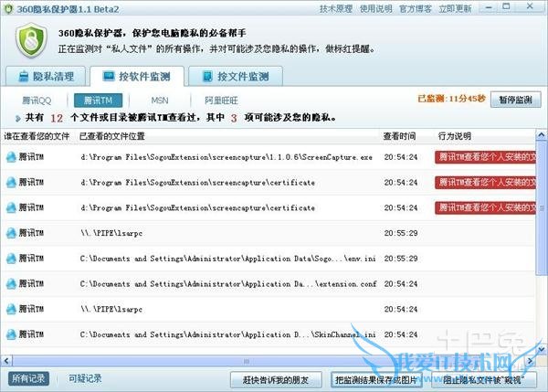Click the 行为说明 column header
The width and height of the screenshot is (548, 392).
click(x=455, y=136)
